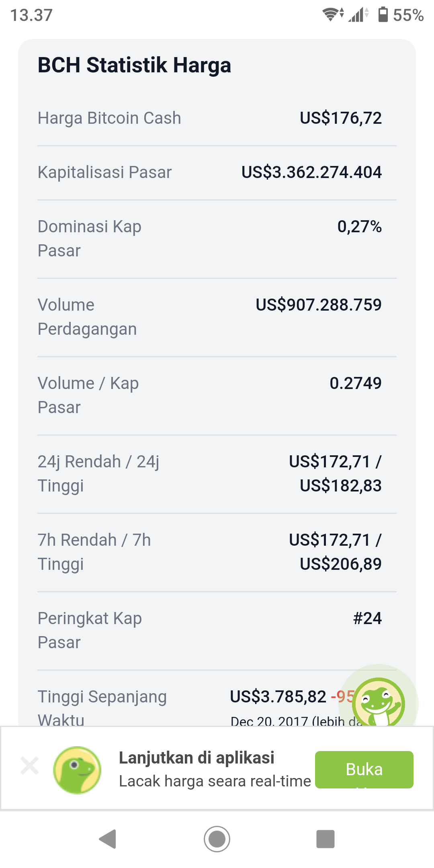Tap the Volume Perdagangan value US$907.288.759
Image resolution: width=434 pixels, height=868 pixels.
coord(319,305)
